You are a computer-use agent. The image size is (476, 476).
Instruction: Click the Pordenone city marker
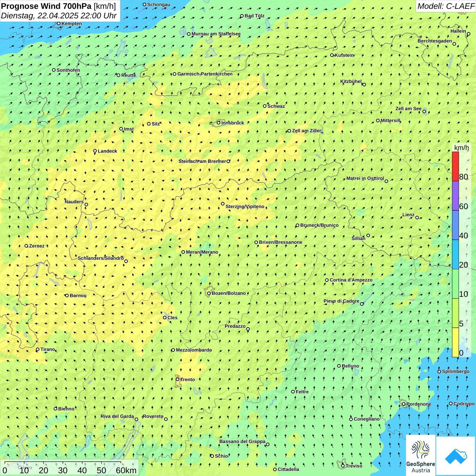[404, 404]
